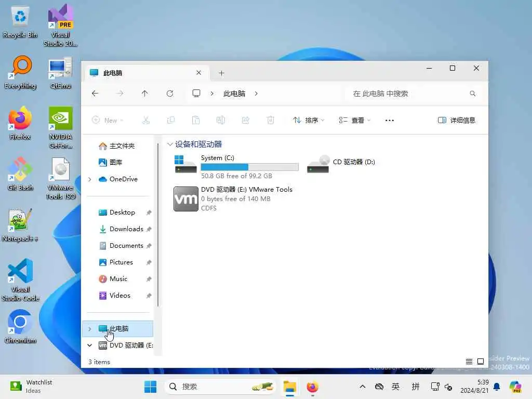
Task: Click the Cut scissors icon
Action: click(146, 120)
